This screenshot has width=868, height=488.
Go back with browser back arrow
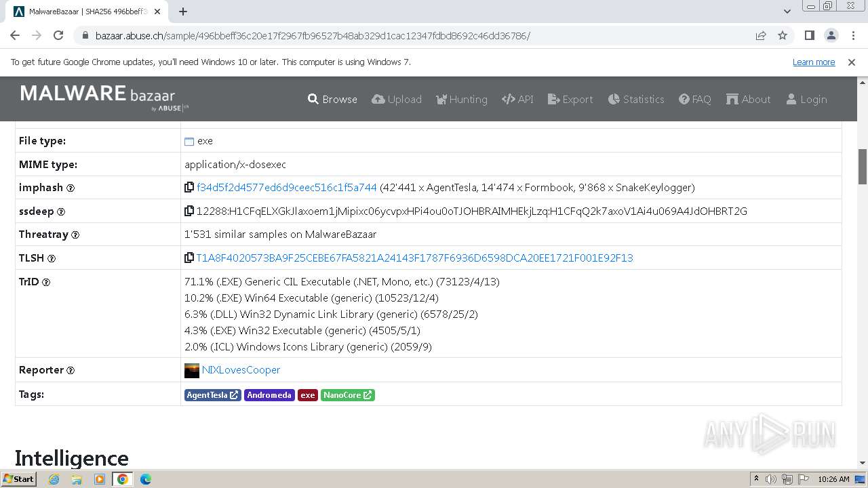[15, 35]
